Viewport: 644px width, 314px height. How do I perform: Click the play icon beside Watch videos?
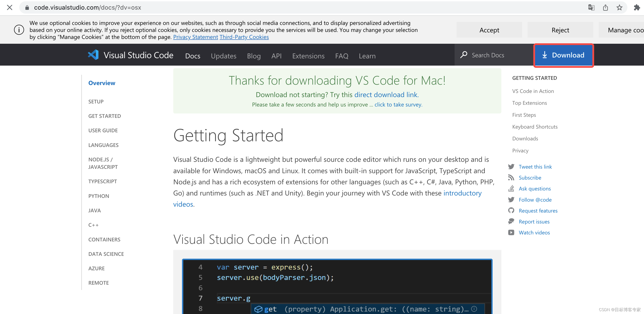click(511, 232)
